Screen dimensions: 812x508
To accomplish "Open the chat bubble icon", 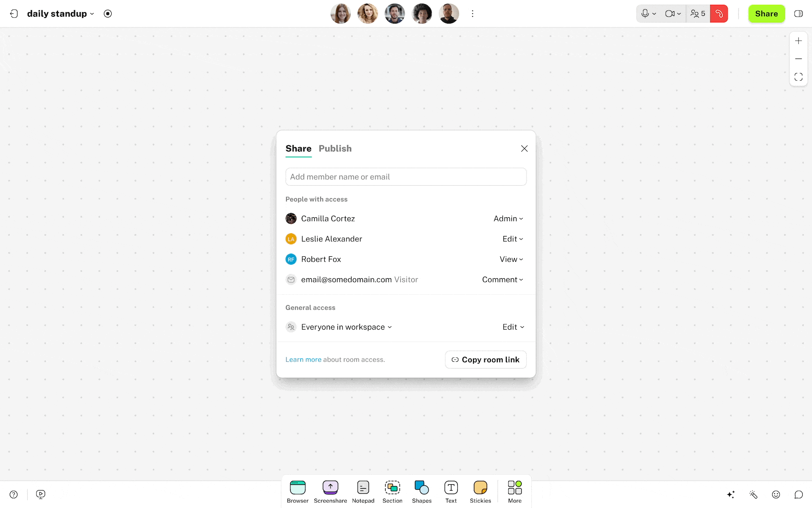I will coord(798,495).
